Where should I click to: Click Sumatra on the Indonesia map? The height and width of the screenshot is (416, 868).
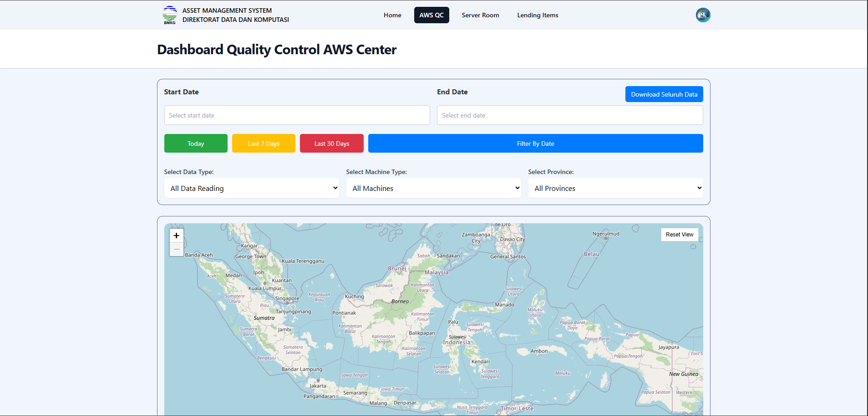(264, 318)
